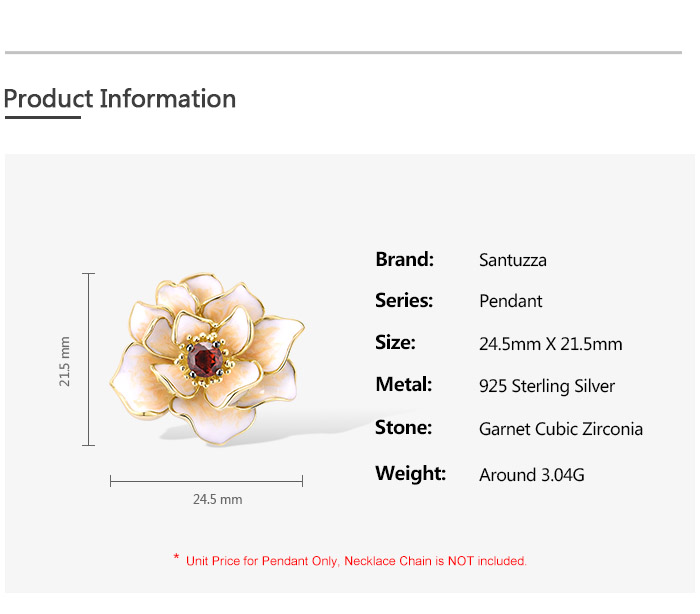
Task: Select the Brand: label
Action: click(404, 260)
